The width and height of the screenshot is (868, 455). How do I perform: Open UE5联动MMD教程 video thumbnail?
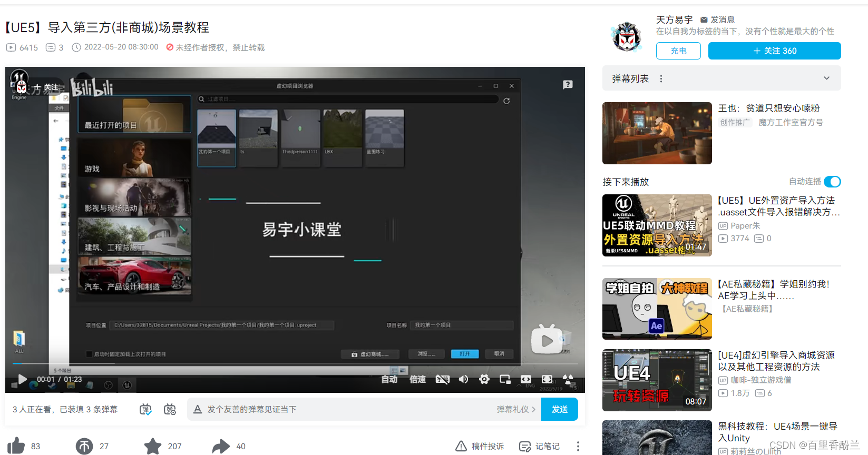(x=657, y=225)
